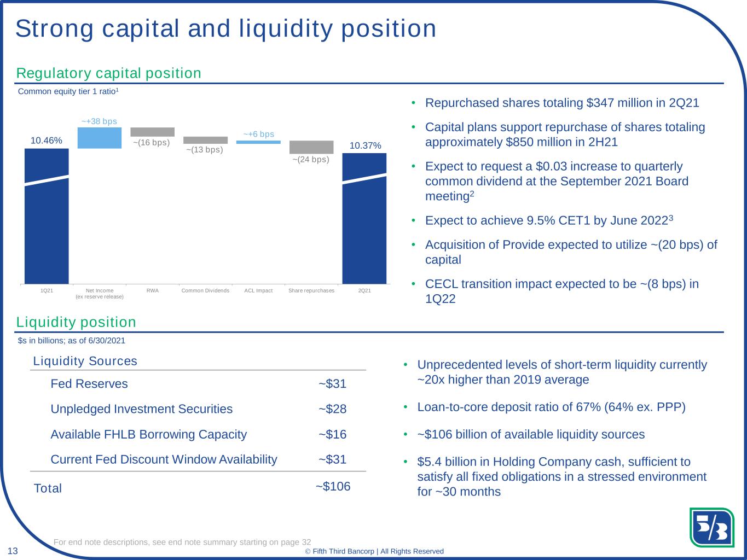This screenshot has width=747, height=560.
Task: Select the gray RWA bar
Action: click(152, 132)
